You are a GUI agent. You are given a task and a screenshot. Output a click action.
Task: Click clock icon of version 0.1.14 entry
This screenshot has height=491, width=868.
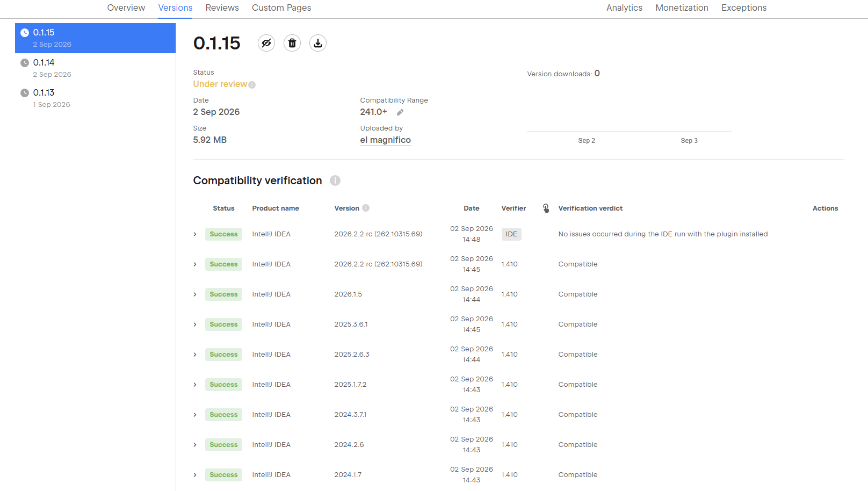coord(25,63)
